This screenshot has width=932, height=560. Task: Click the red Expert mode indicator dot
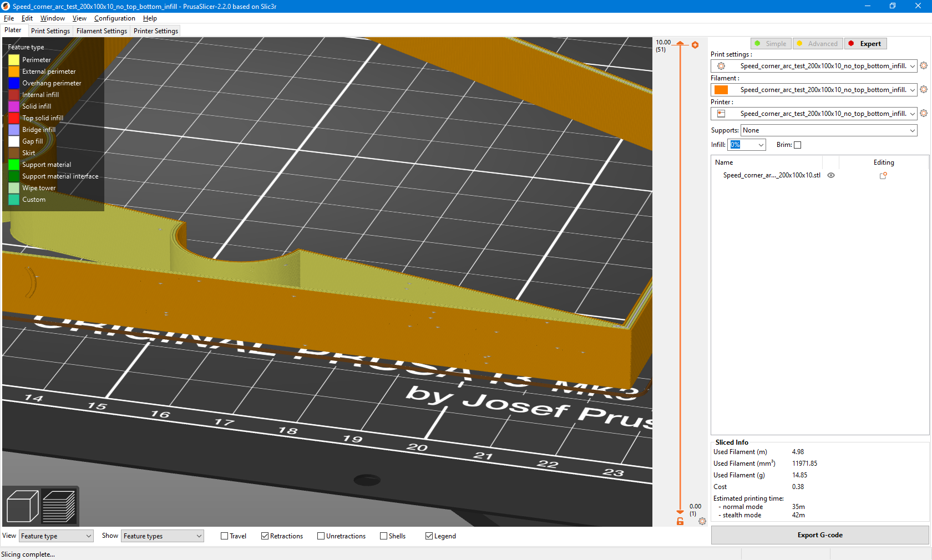click(851, 43)
